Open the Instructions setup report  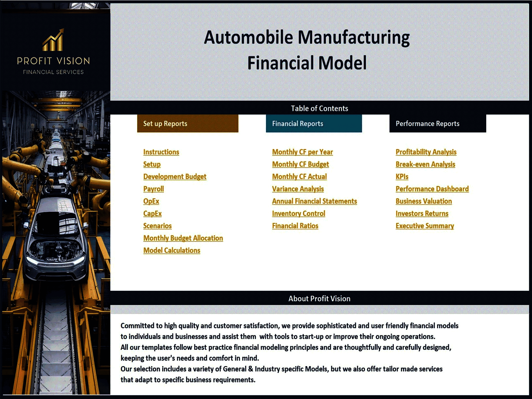161,152
